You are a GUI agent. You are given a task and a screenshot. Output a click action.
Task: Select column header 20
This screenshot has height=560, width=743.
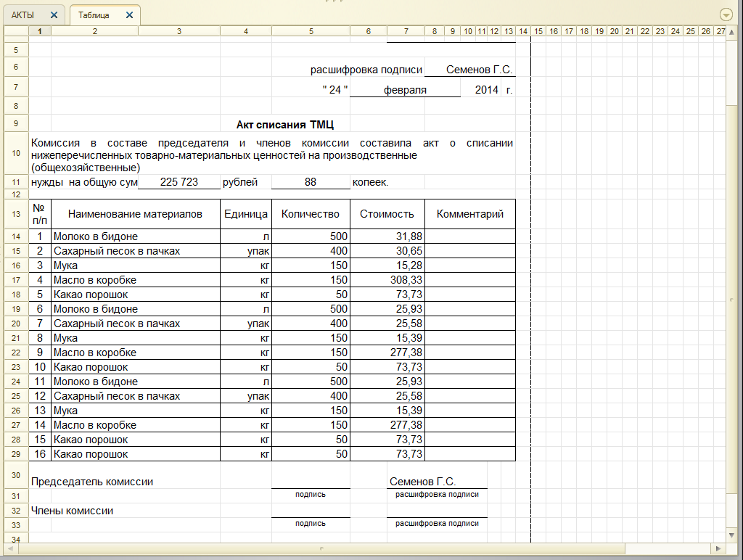click(x=615, y=31)
